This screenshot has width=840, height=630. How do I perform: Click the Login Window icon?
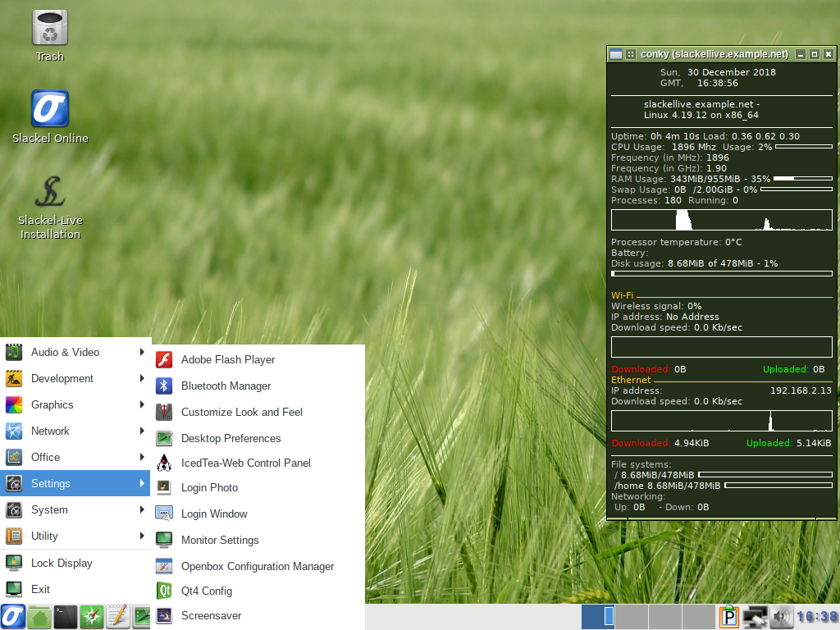point(164,514)
